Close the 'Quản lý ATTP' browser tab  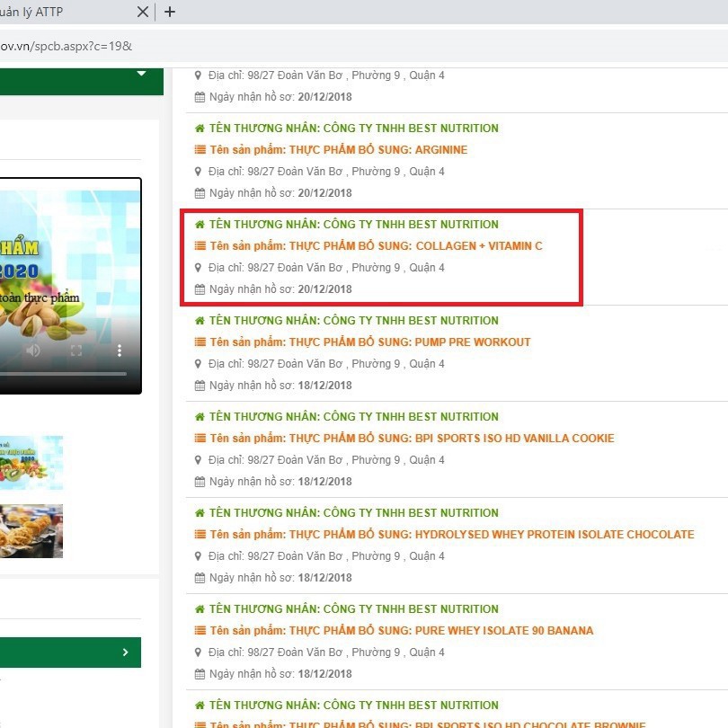142,12
